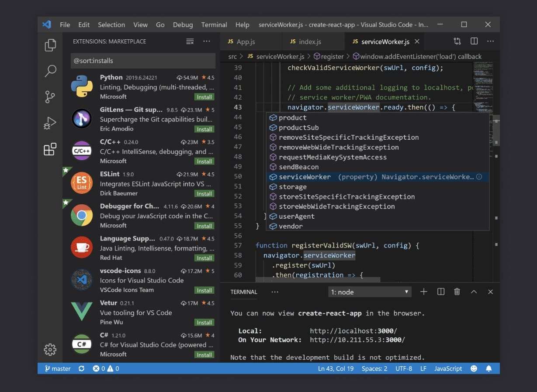Screen dimensions: 537x392
Task: Select the Extensions view icon
Action: (x=50, y=149)
